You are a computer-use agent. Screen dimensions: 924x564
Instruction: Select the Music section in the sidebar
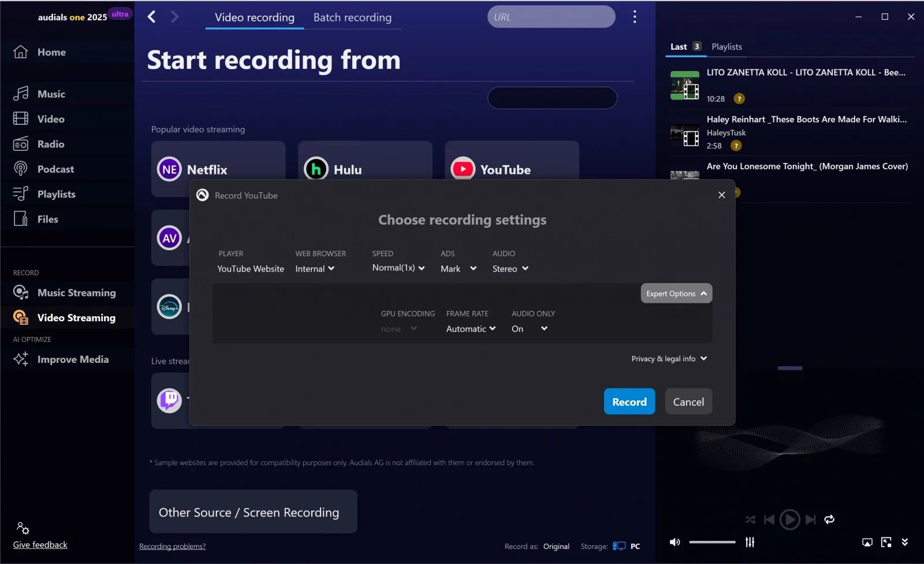pyautogui.click(x=51, y=94)
